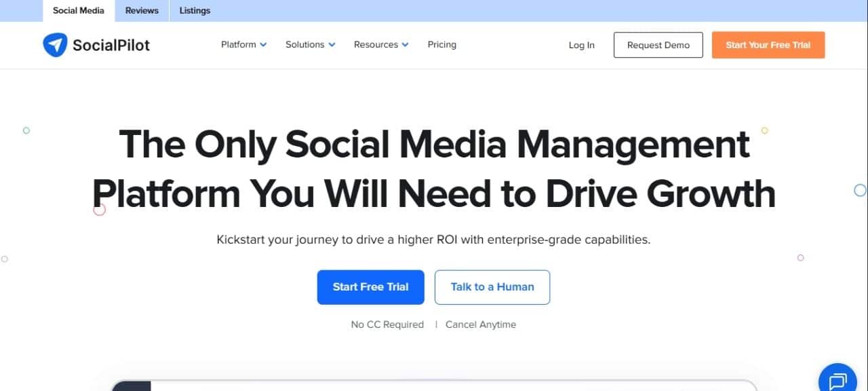Click Talk to a Human

pos(492,286)
